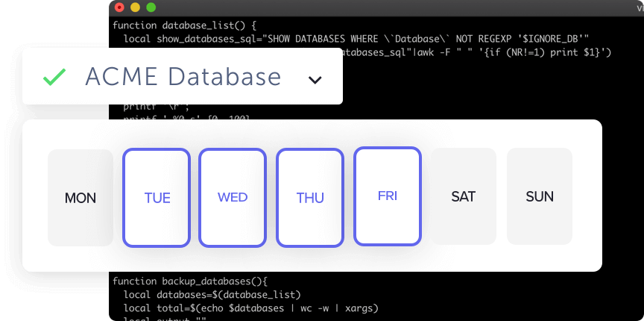Click the green checkmark beside ACME Database
Viewport: 644px width, 321px height.
[53, 77]
